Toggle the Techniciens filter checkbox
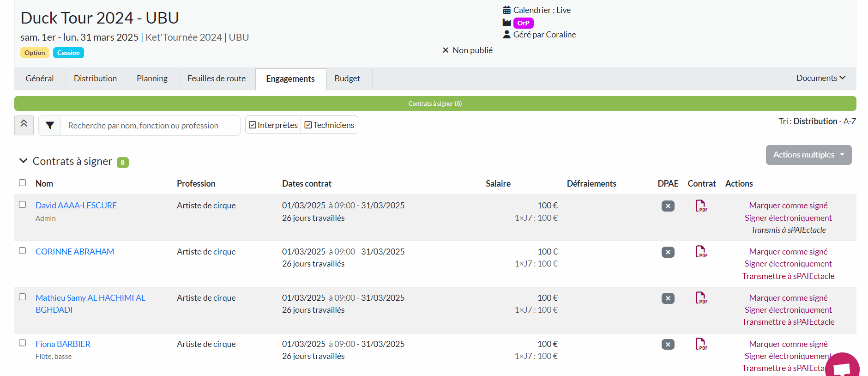 coord(308,125)
